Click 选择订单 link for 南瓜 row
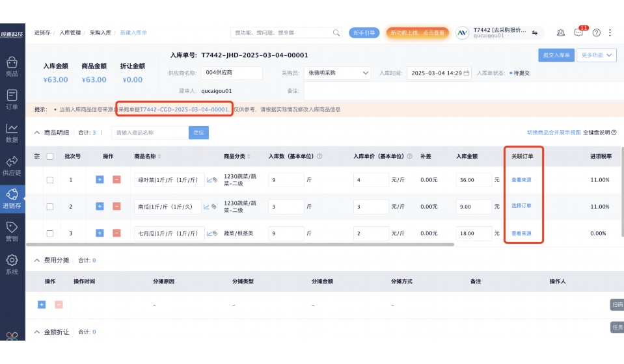The image size is (624, 364). [x=521, y=206]
